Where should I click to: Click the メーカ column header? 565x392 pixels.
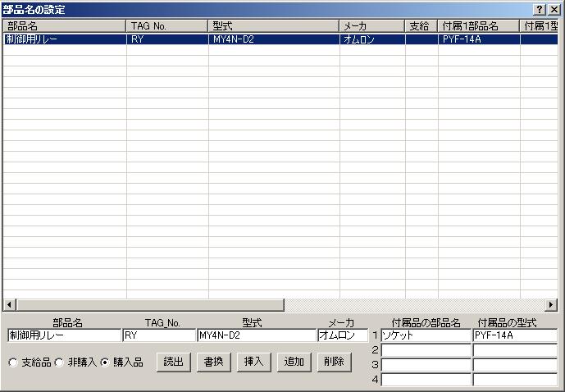pos(372,26)
